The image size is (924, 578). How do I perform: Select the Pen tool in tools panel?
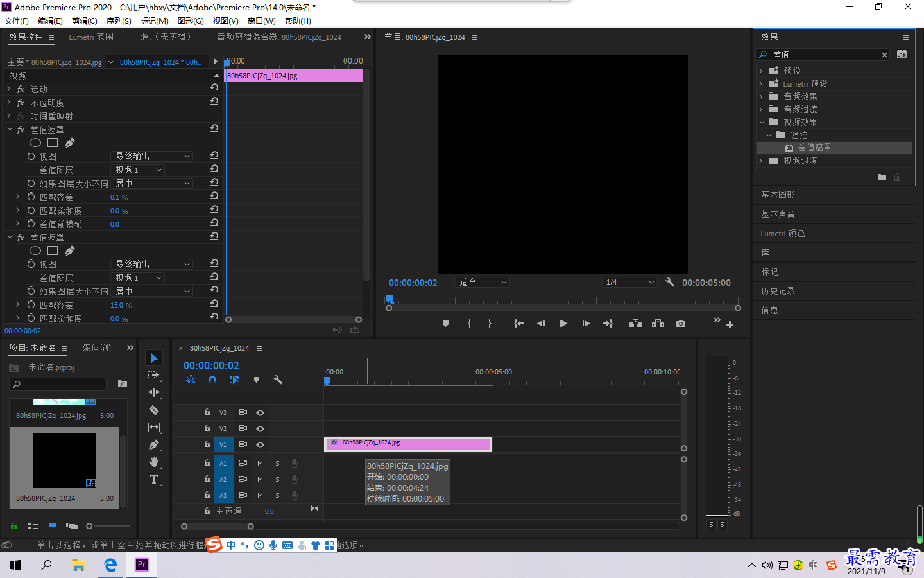pyautogui.click(x=154, y=444)
